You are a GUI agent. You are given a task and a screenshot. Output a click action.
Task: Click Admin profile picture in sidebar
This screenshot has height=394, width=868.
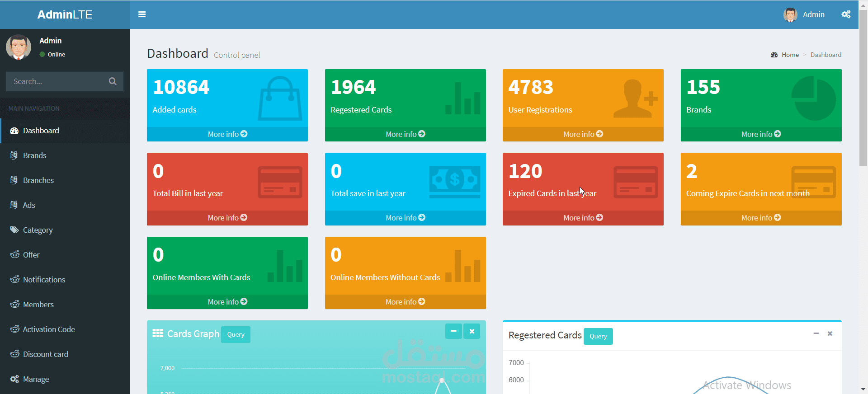(19, 47)
